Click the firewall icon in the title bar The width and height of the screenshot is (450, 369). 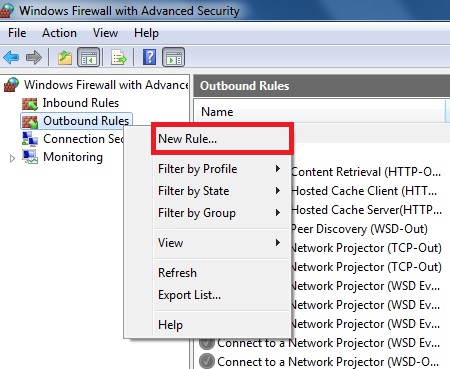pyautogui.click(x=7, y=10)
